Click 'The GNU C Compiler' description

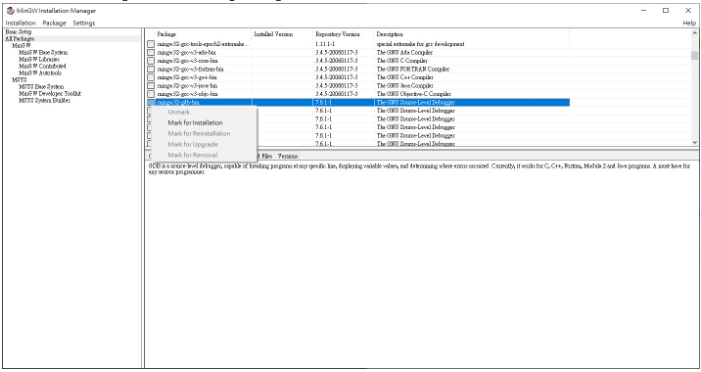coord(402,61)
